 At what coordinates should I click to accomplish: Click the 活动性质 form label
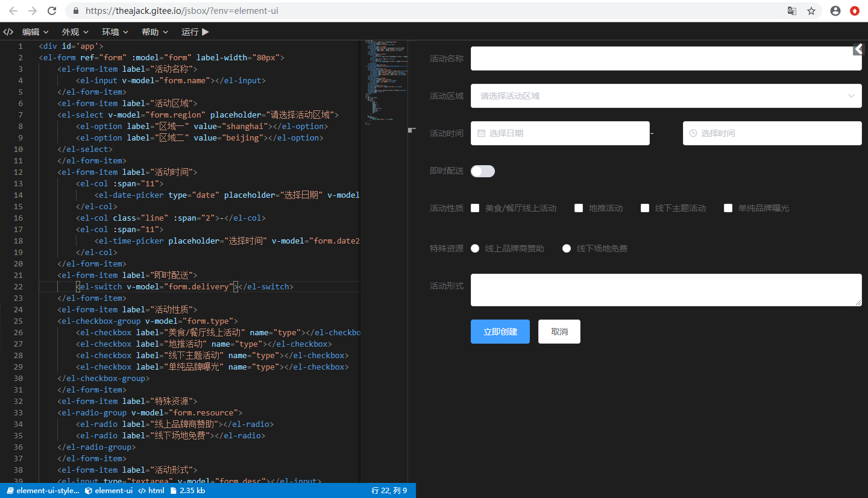[x=447, y=208]
